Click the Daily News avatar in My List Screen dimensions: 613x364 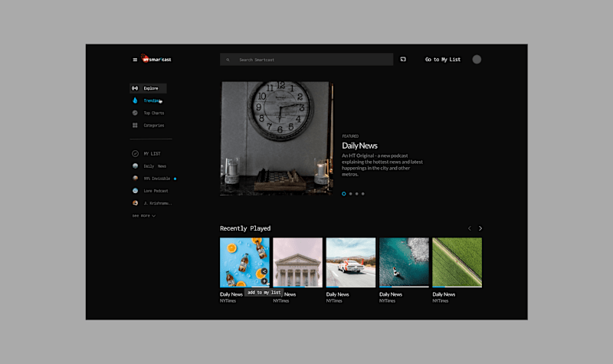point(136,166)
